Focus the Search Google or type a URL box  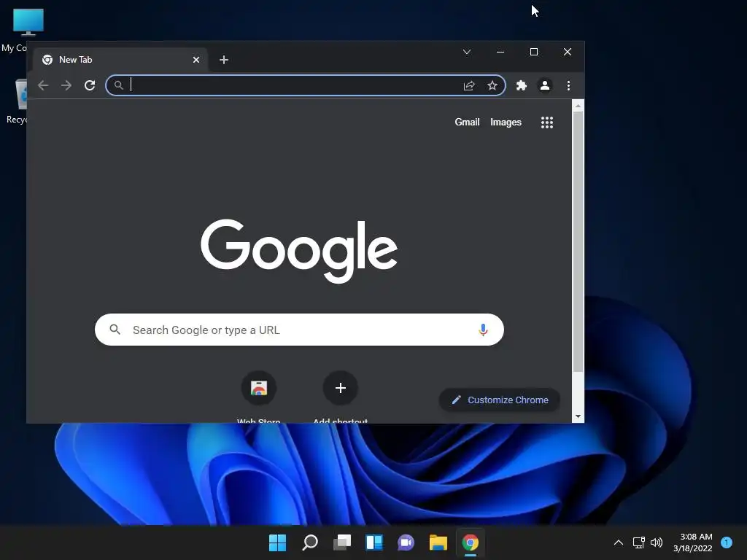coord(299,330)
